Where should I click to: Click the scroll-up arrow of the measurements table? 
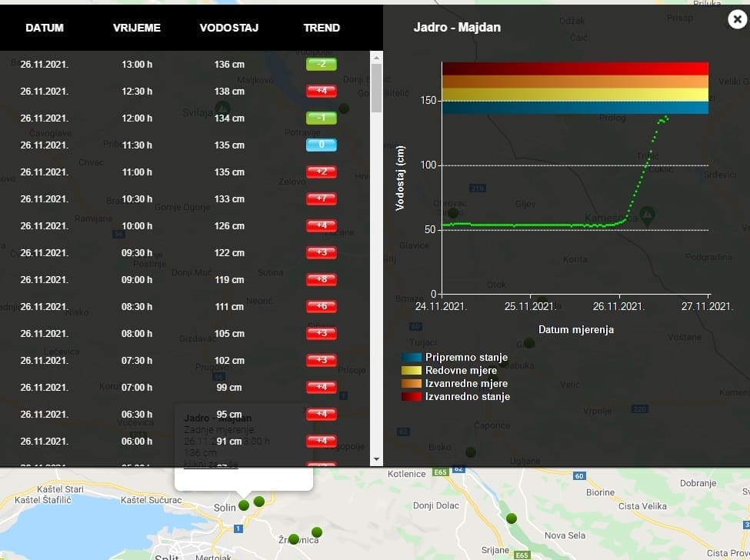376,57
